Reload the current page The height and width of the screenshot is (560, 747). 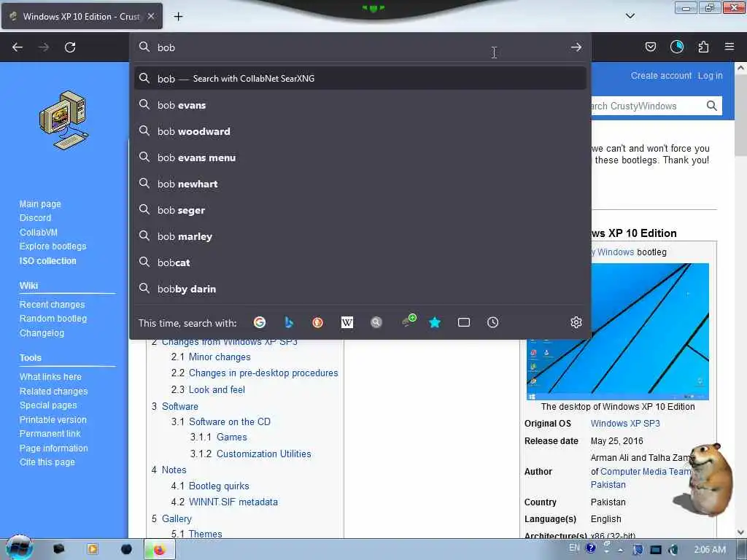click(70, 47)
